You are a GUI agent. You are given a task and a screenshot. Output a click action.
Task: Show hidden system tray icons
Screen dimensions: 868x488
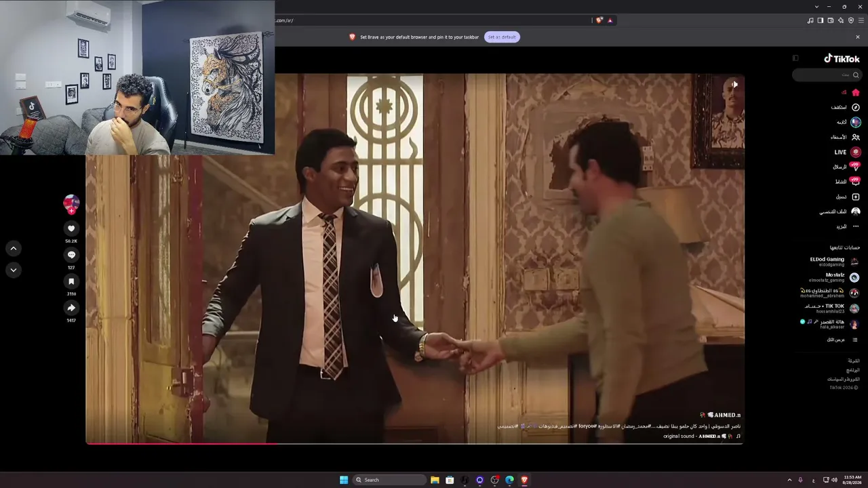pos(789,480)
